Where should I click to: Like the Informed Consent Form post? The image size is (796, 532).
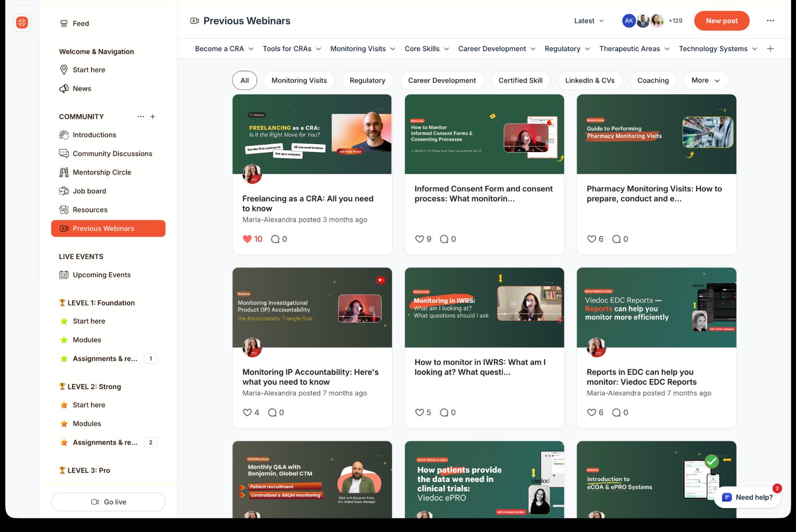click(423, 239)
